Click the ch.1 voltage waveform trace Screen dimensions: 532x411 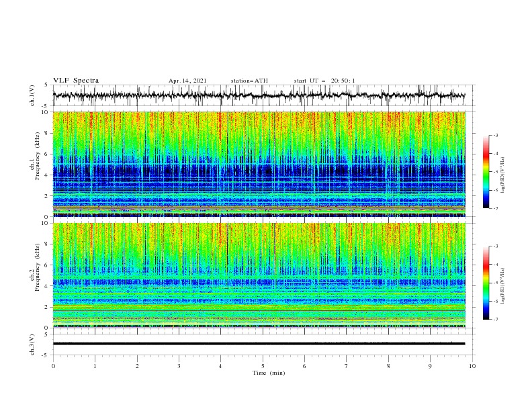tap(259, 95)
